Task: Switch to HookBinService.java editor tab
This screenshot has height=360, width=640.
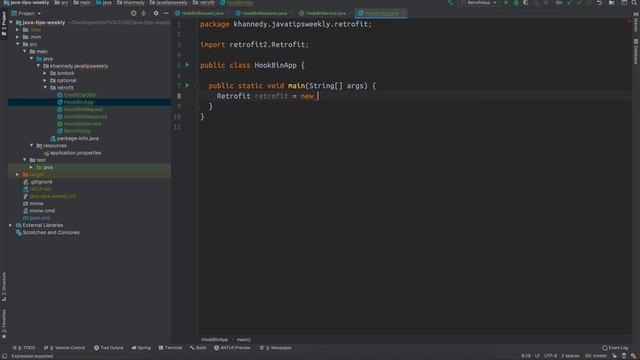Action: (325, 13)
